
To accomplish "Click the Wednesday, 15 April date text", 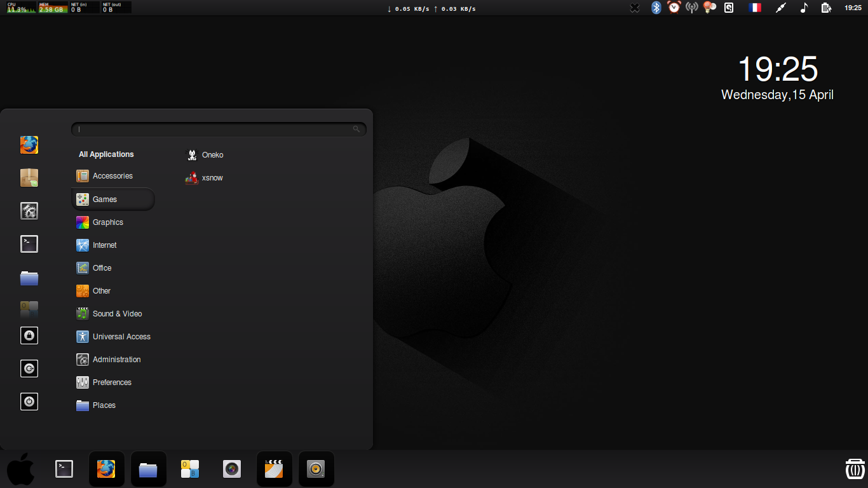I will pos(777,95).
